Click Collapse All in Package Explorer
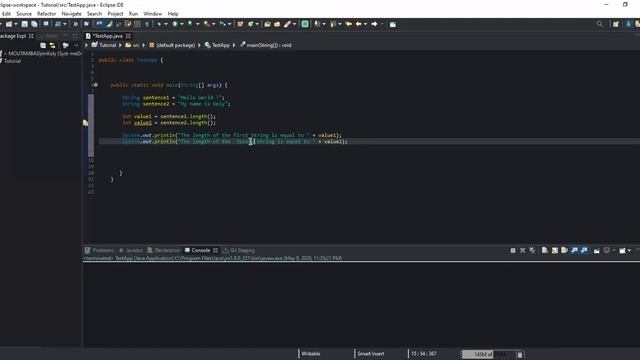Viewport: 640px width, 360px height. tap(43, 45)
